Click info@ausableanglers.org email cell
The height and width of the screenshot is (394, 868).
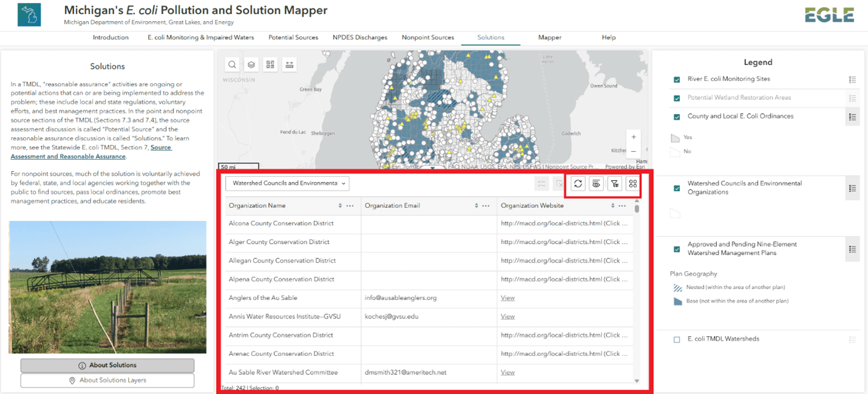[429, 298]
